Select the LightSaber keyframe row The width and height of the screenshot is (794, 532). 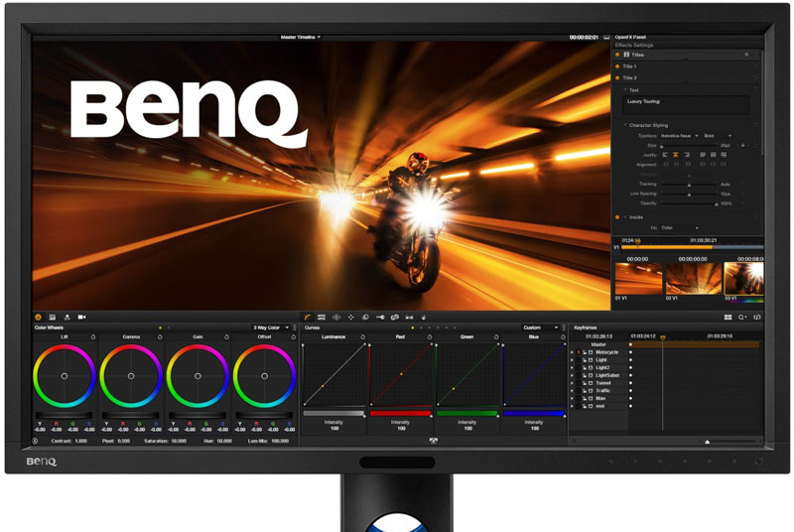(x=599, y=375)
